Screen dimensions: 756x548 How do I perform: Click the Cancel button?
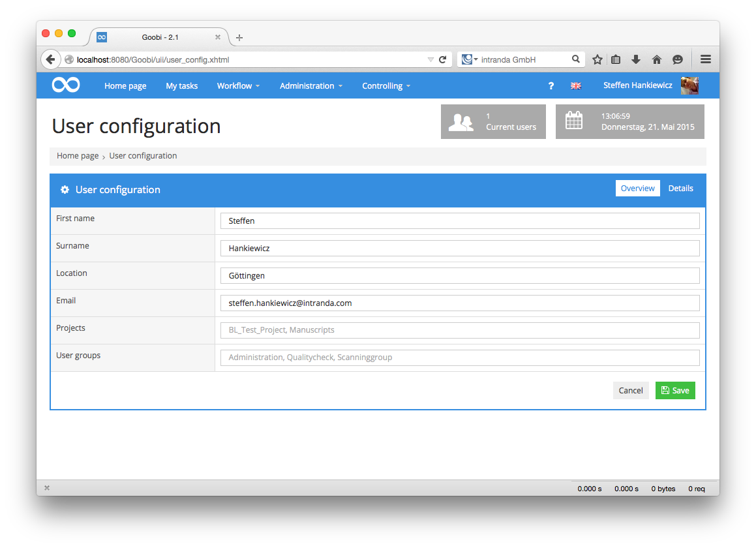pos(631,390)
